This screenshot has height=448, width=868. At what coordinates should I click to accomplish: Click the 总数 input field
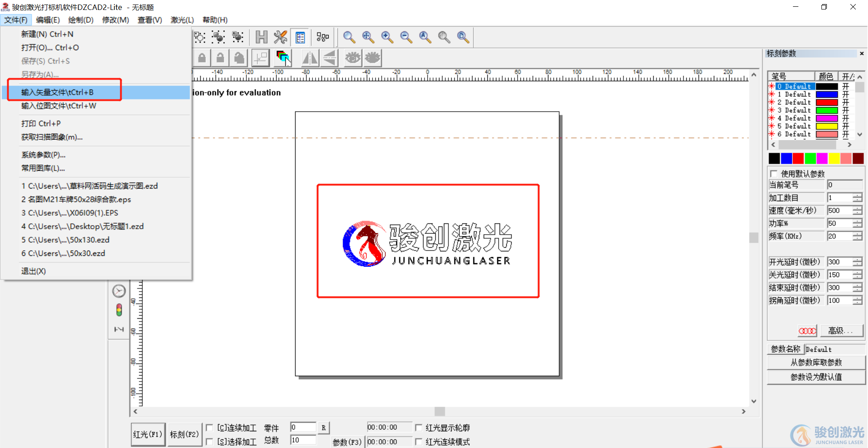pyautogui.click(x=303, y=440)
